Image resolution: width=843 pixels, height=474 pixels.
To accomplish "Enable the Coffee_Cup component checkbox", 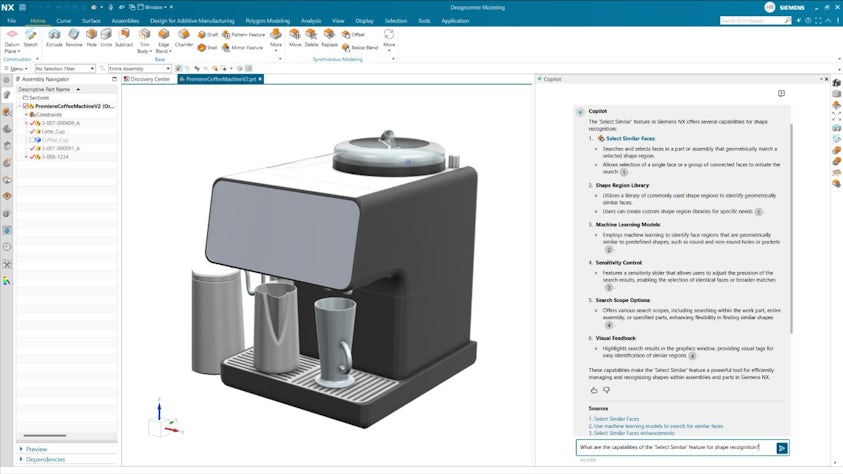I will tap(32, 140).
